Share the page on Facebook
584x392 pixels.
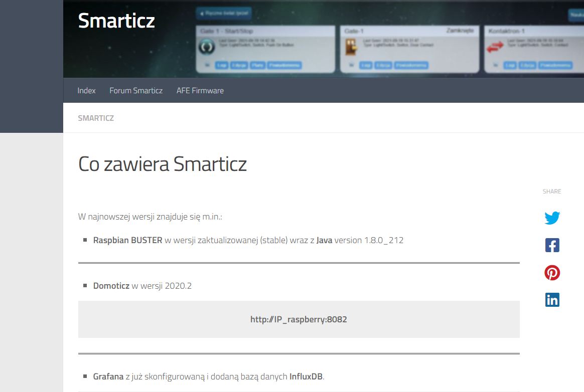(x=552, y=245)
